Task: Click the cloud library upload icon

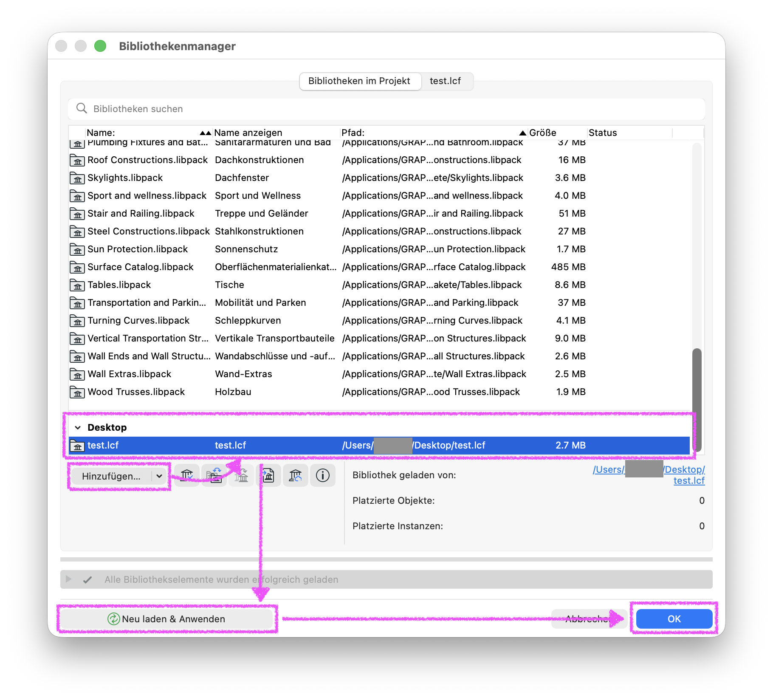Action: coord(296,475)
